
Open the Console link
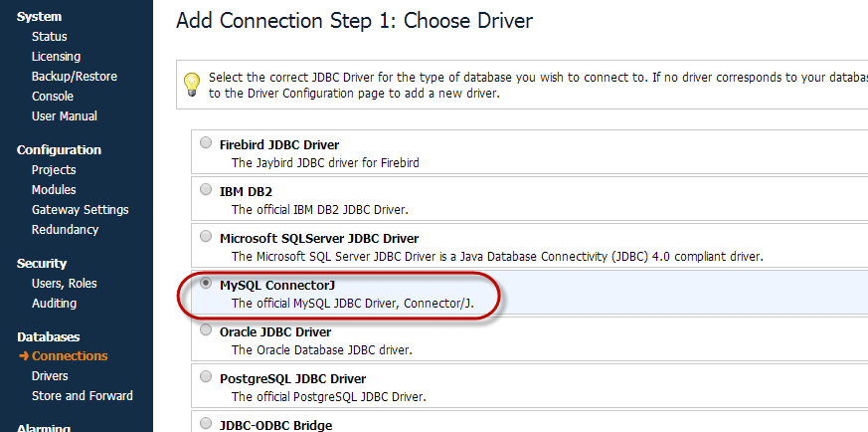[53, 97]
